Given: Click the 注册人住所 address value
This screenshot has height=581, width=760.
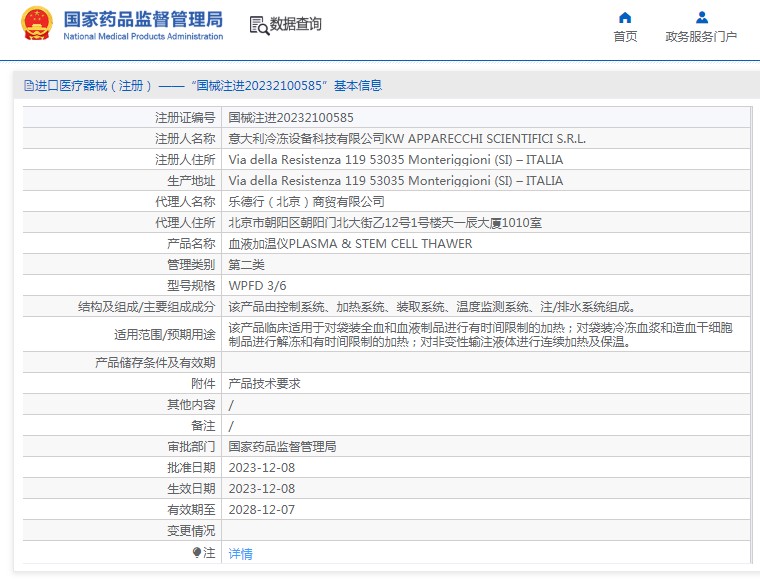Looking at the screenshot, I should (x=396, y=159).
